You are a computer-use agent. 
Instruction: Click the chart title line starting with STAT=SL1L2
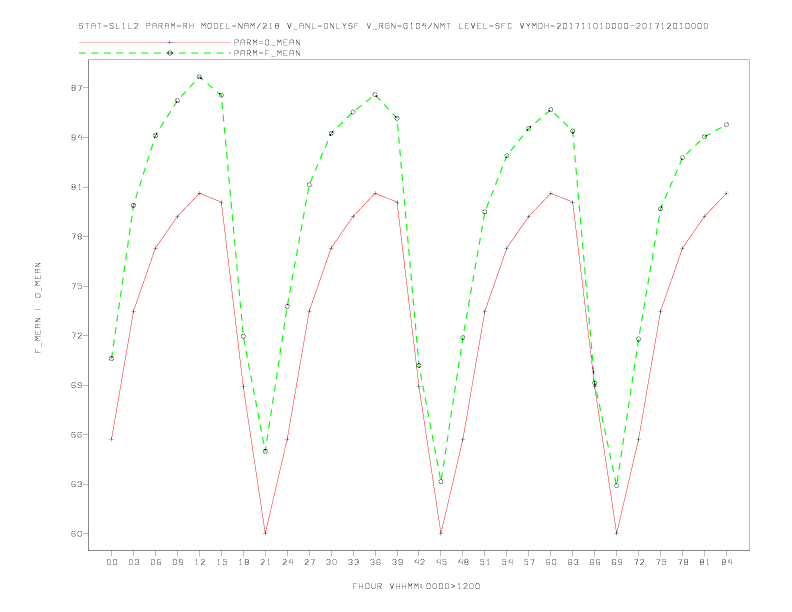[x=393, y=26]
